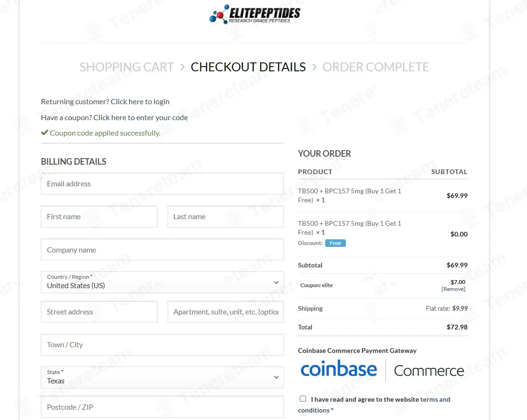
Task: Click here to login link
Action: [x=140, y=101]
